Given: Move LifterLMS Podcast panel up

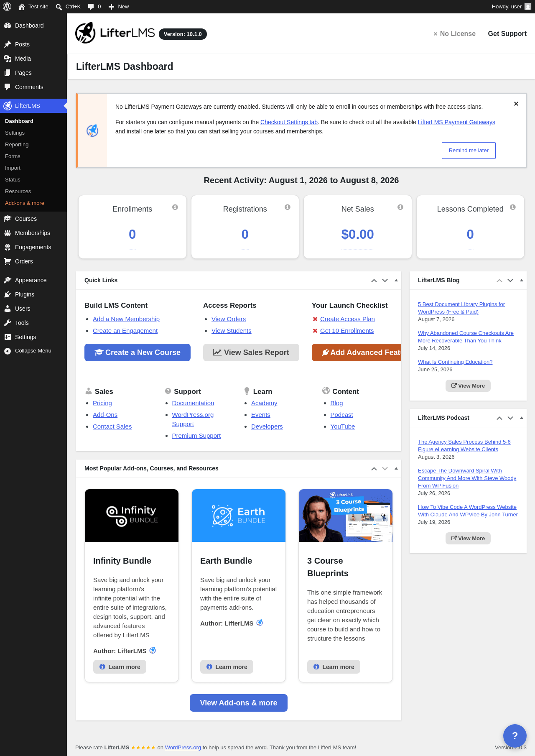Looking at the screenshot, I should pos(499,418).
